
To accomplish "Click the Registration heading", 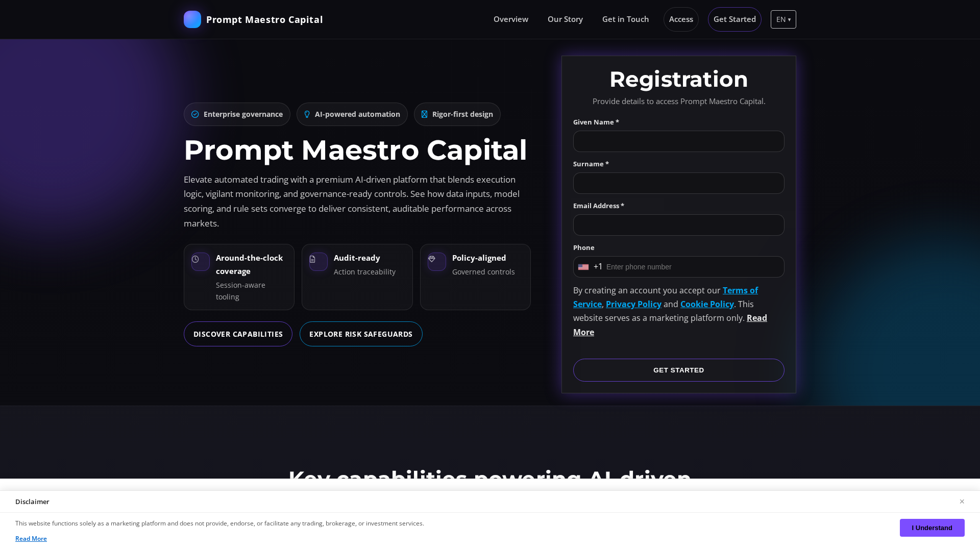I will pos(679,79).
